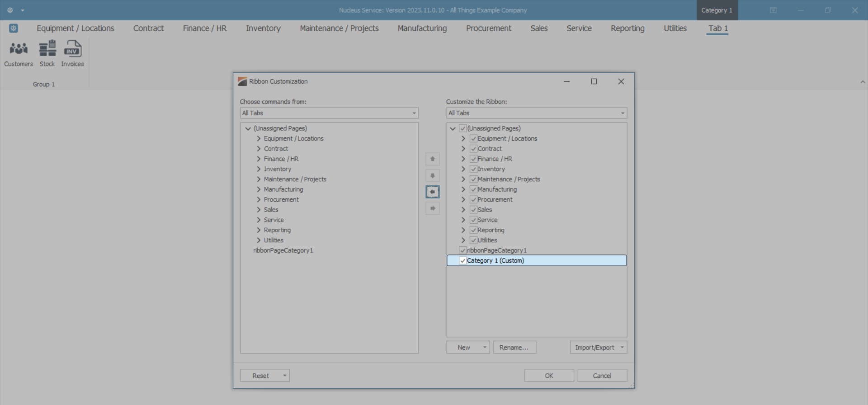The image size is (868, 405).
Task: Open the Reset button dropdown arrow
Action: tap(285, 376)
